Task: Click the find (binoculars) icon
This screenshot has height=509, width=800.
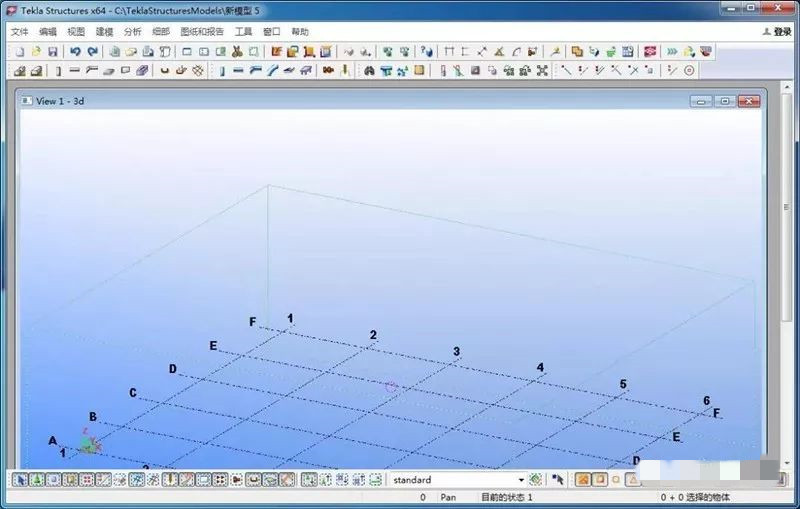Action: coord(368,71)
